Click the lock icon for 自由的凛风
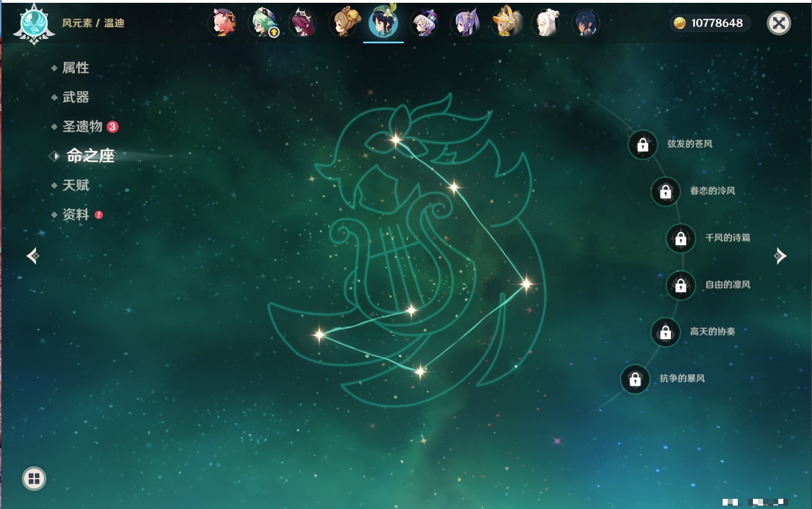Image resolution: width=812 pixels, height=509 pixels. pos(680,285)
